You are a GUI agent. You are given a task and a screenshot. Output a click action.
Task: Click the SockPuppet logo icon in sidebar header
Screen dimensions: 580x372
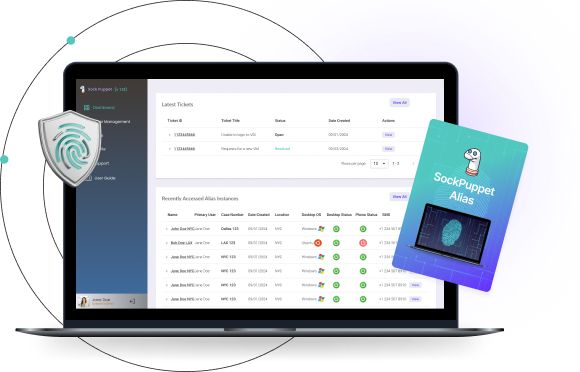(x=82, y=89)
